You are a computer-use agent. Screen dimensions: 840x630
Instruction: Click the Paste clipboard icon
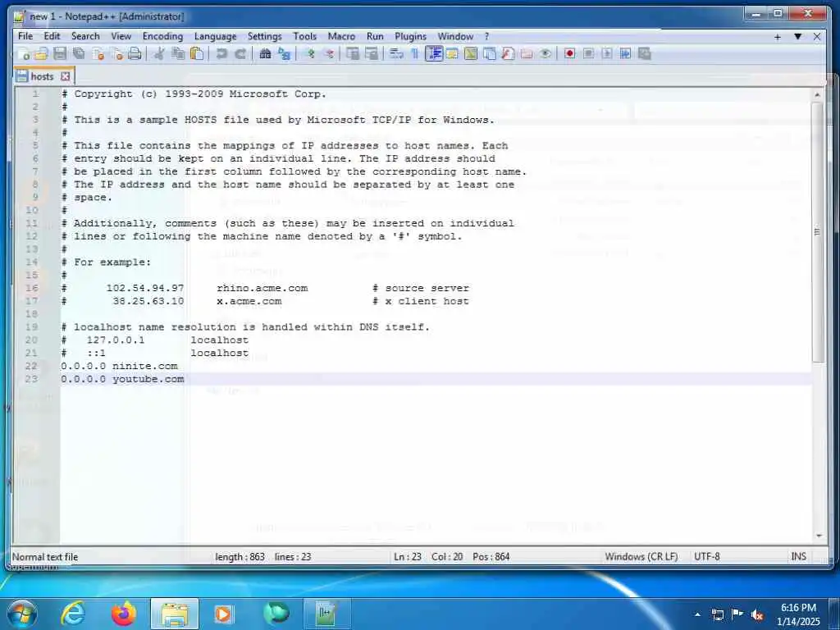point(197,53)
